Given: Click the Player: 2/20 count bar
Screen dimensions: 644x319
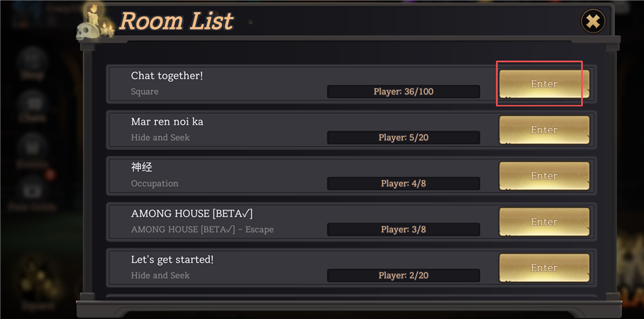Looking at the screenshot, I should (x=403, y=275).
